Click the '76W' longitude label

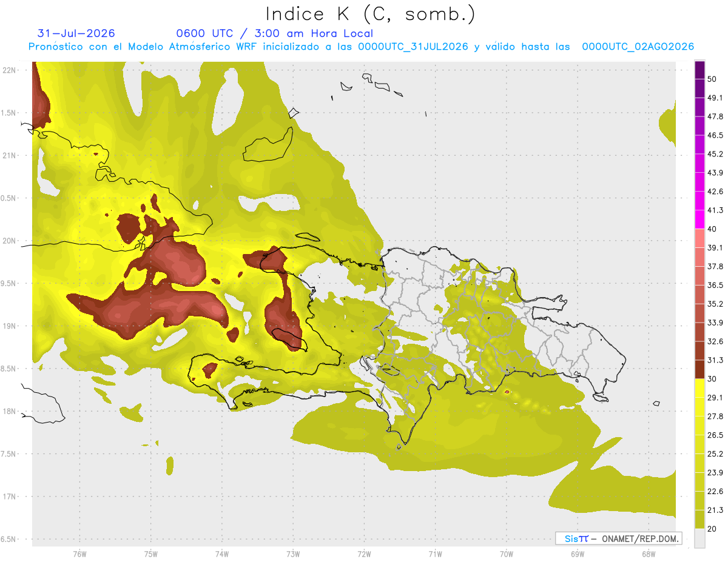pyautogui.click(x=79, y=554)
